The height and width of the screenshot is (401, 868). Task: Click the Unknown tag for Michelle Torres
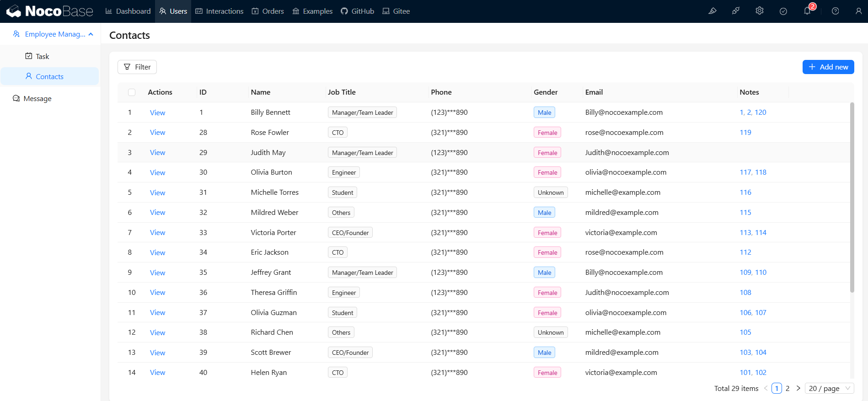point(551,192)
